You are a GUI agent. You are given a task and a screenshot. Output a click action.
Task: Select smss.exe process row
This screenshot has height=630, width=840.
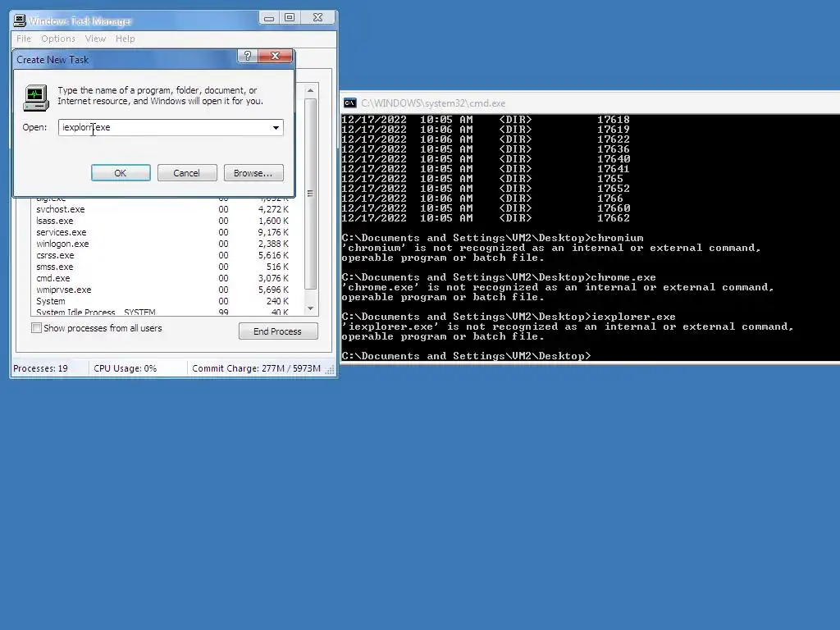162,267
